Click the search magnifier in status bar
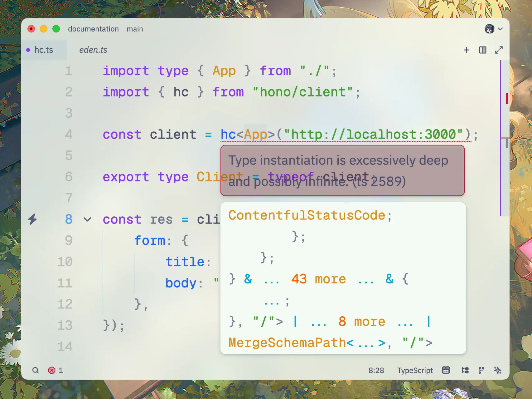Image resolution: width=532 pixels, height=399 pixels. pos(36,370)
